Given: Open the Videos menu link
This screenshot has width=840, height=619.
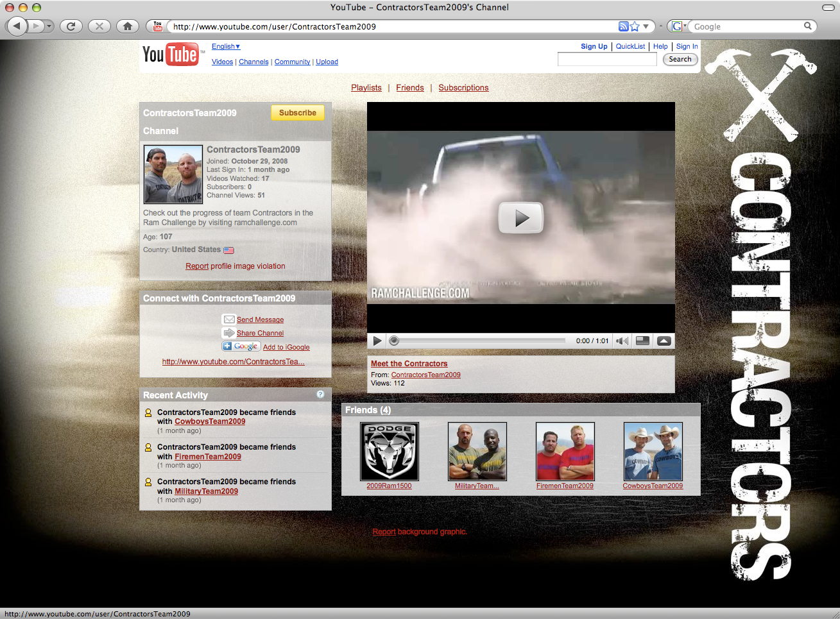Looking at the screenshot, I should pyautogui.click(x=222, y=62).
